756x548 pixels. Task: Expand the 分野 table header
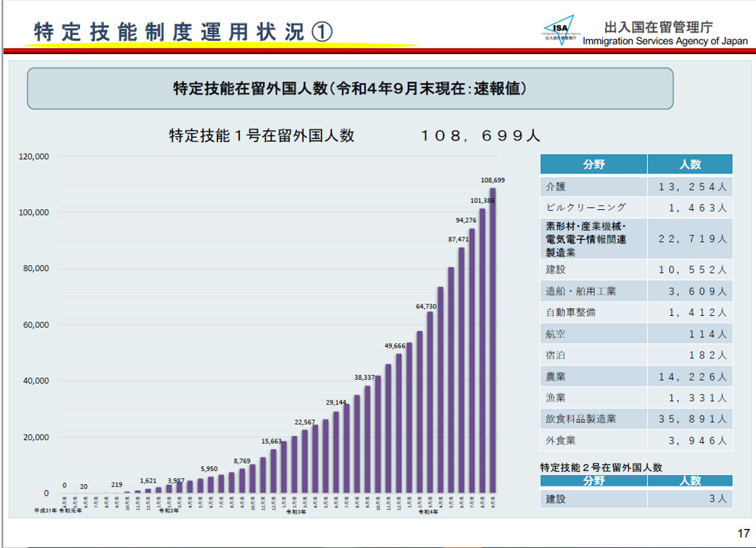593,164
